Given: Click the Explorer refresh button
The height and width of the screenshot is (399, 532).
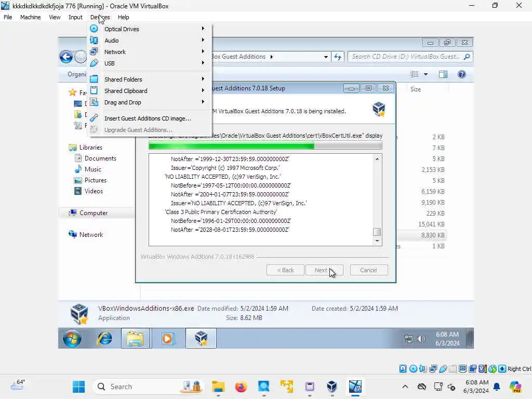Looking at the screenshot, I should pyautogui.click(x=338, y=57).
